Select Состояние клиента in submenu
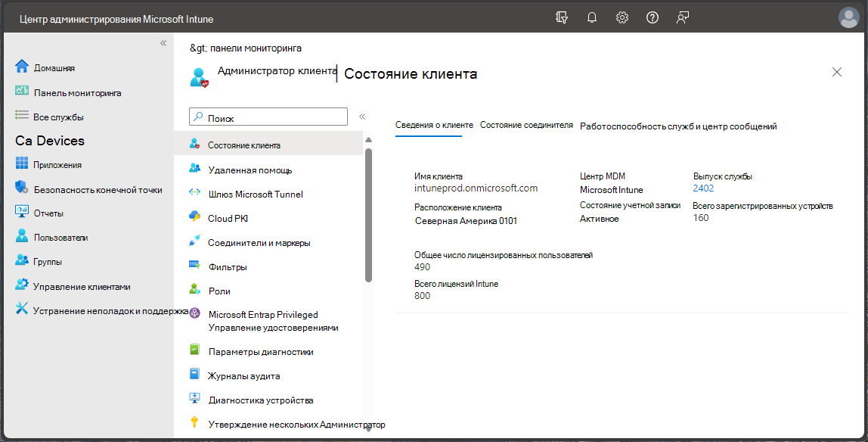The height and width of the screenshot is (442, 868). 268,145
